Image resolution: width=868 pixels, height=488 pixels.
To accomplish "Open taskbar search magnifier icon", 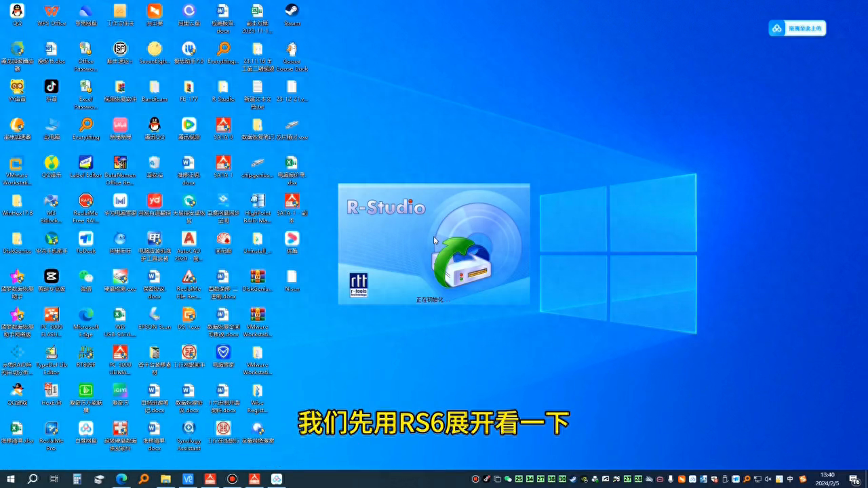I will [x=33, y=479].
